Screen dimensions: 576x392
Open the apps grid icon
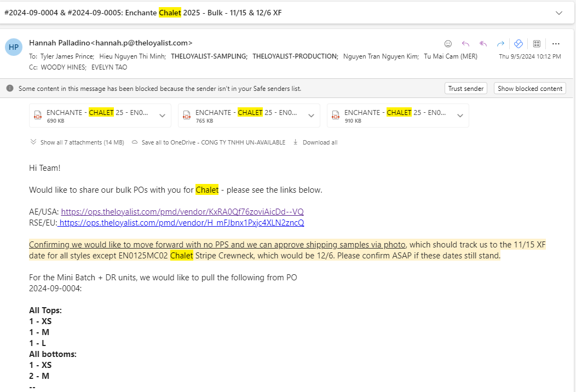coord(537,44)
